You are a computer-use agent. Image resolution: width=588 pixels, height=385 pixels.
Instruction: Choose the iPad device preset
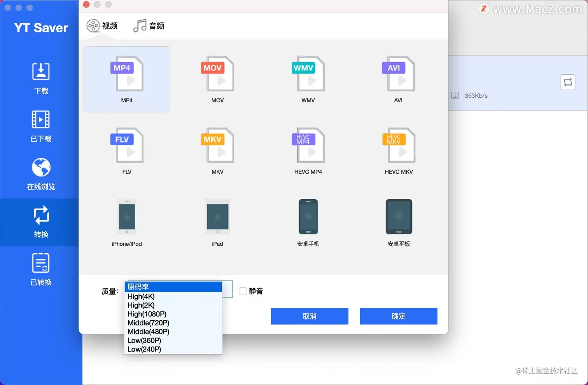pyautogui.click(x=217, y=217)
